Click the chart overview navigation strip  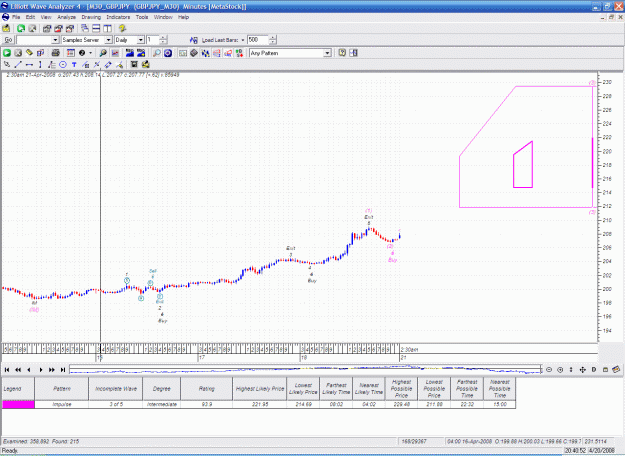pos(305,370)
